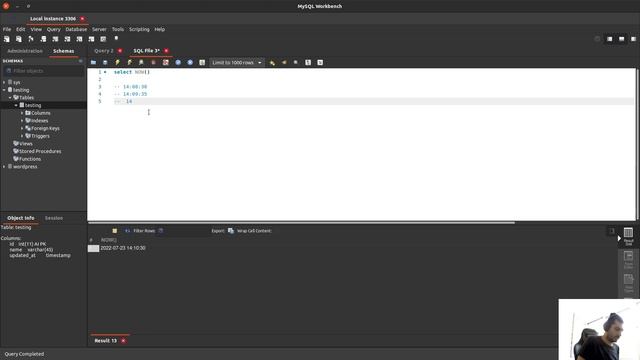Image resolution: width=640 pixels, height=360 pixels.
Task: Open the Database menu
Action: [76, 29]
